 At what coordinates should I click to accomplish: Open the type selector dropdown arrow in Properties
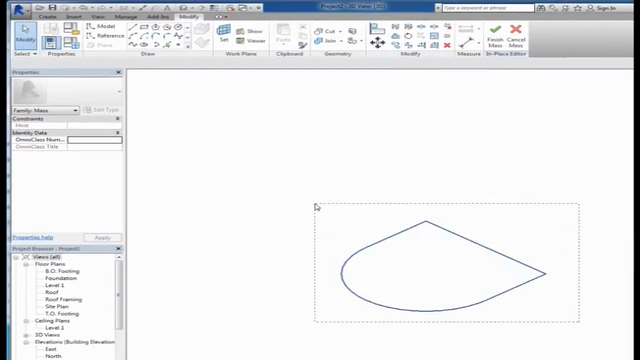point(119,91)
